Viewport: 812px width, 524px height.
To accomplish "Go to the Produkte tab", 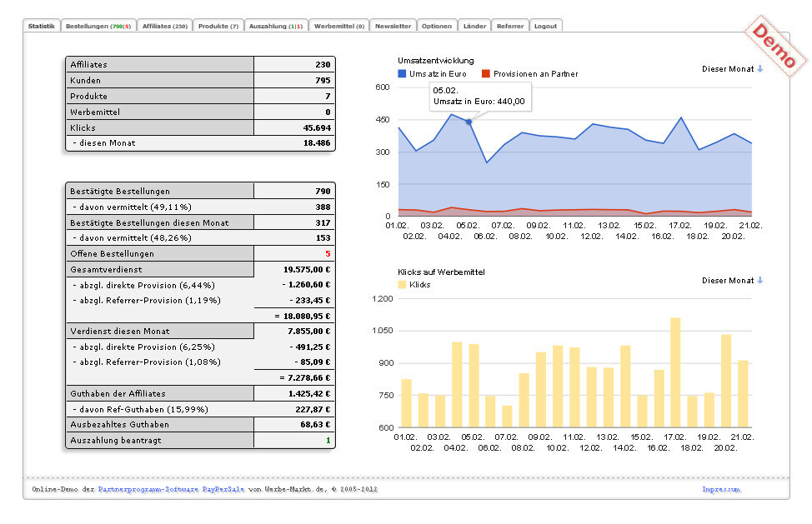I will 218,26.
